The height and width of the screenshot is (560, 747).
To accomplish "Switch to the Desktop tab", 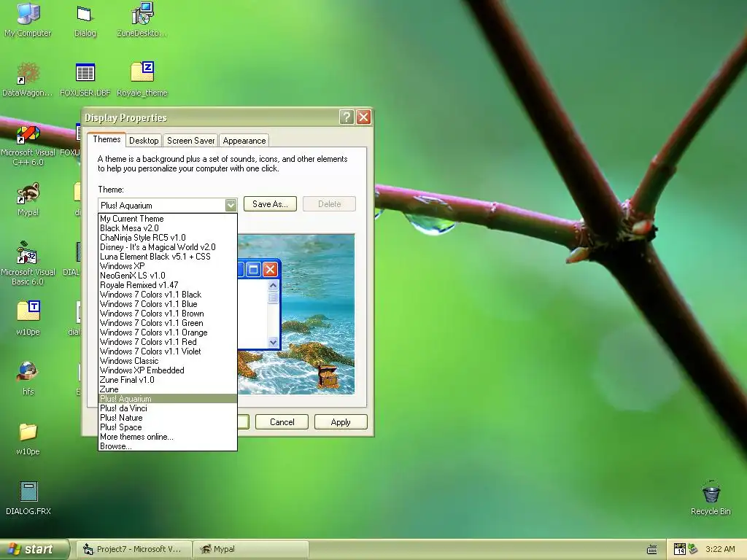I will click(x=144, y=141).
